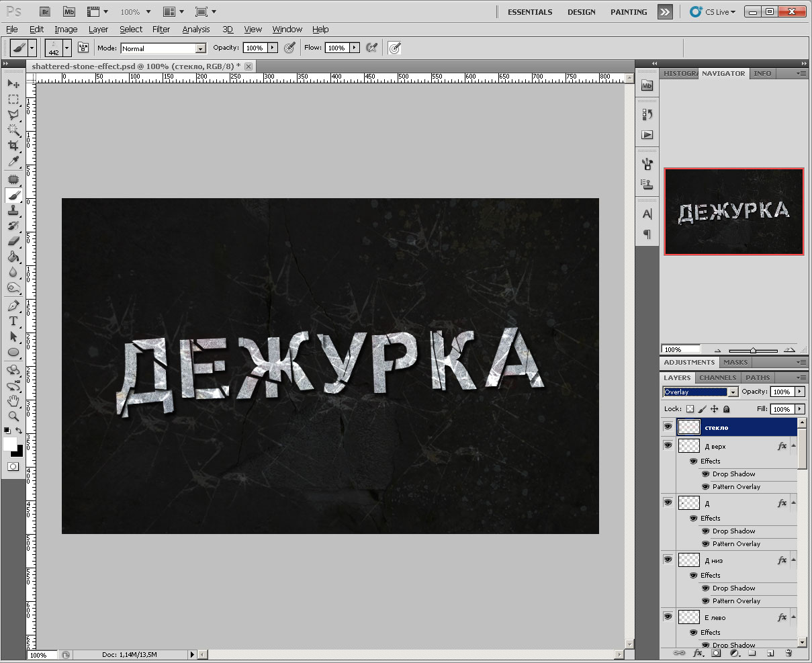Choose the Pen tool

[13, 306]
